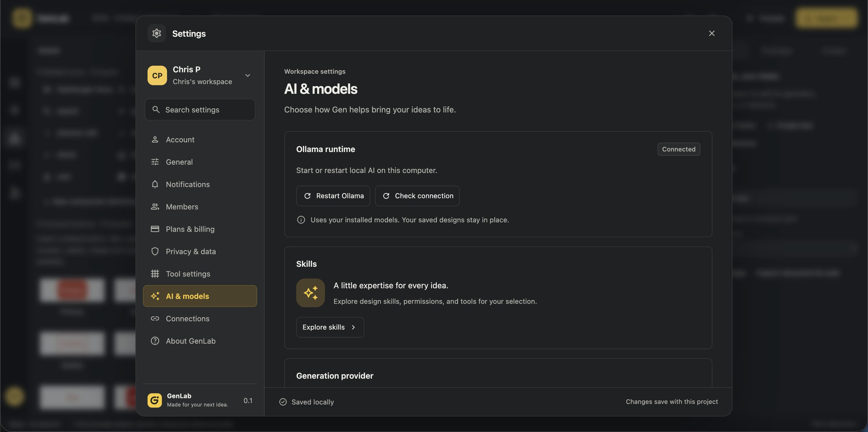This screenshot has height=432, width=868.
Task: Open the Account settings section
Action: [x=200, y=139]
